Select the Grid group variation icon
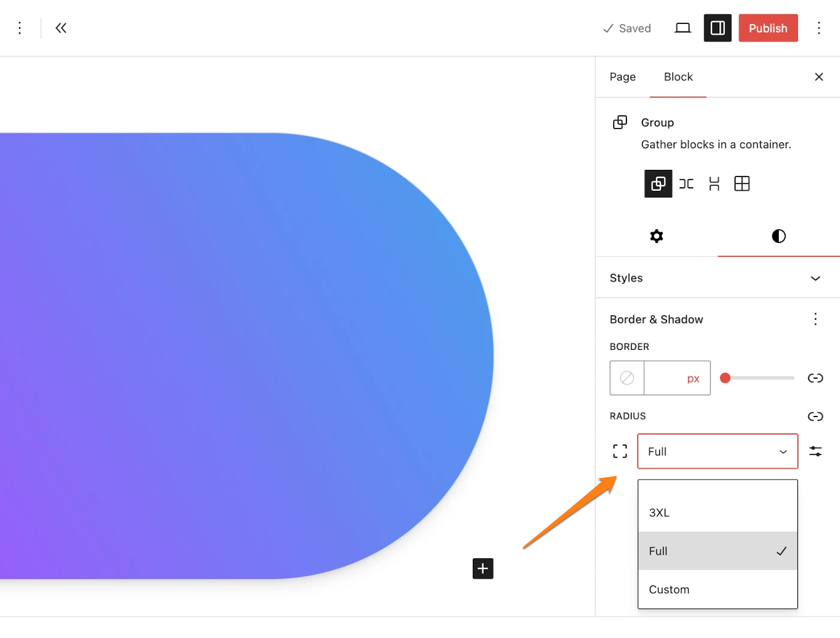The width and height of the screenshot is (840, 638). [x=742, y=184]
